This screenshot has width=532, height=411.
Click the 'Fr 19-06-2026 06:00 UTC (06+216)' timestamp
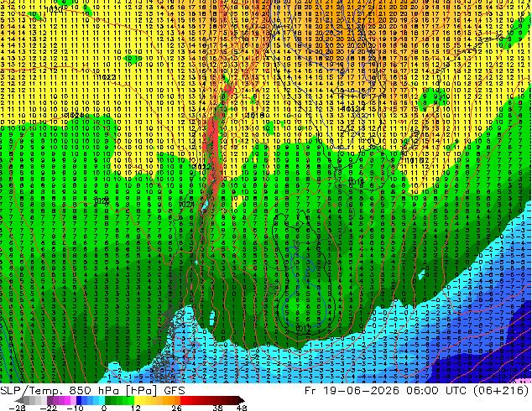pyautogui.click(x=417, y=391)
